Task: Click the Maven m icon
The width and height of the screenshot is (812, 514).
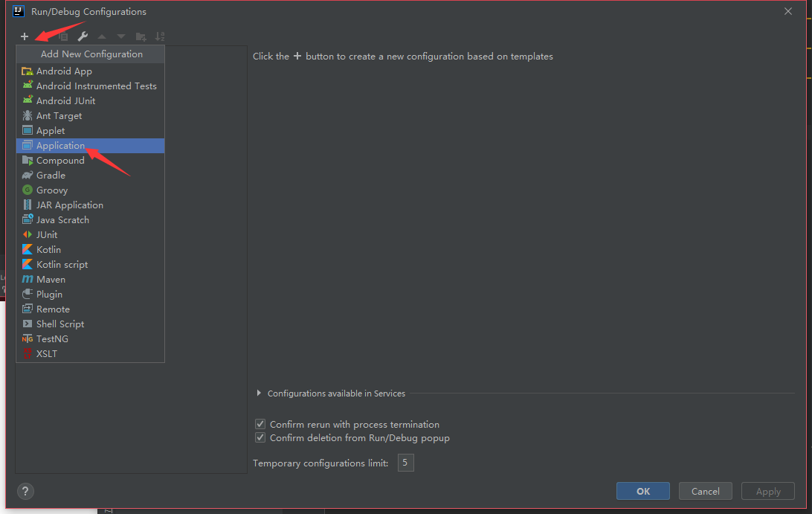Action: (28, 279)
